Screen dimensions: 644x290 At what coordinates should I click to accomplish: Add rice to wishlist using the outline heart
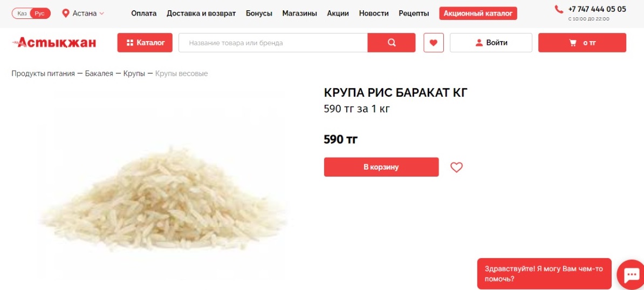coord(456,167)
